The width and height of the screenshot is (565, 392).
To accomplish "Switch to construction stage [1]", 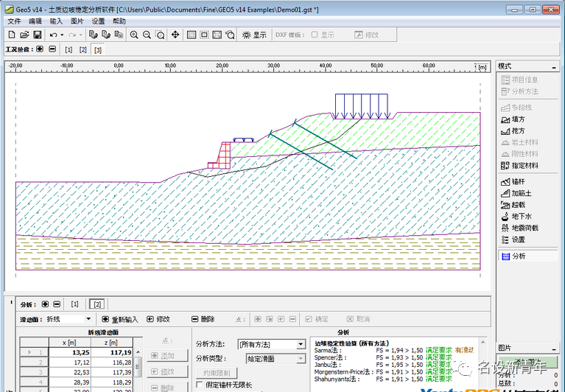I will (x=69, y=49).
